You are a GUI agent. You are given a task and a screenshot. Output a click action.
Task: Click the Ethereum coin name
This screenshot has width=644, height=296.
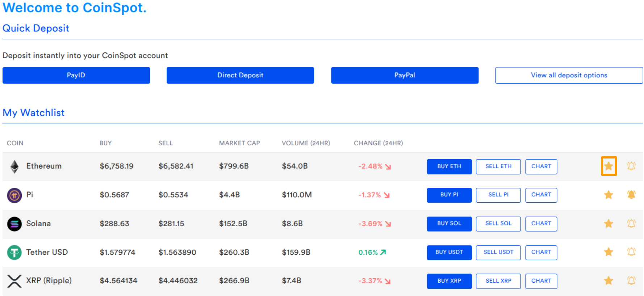point(44,166)
